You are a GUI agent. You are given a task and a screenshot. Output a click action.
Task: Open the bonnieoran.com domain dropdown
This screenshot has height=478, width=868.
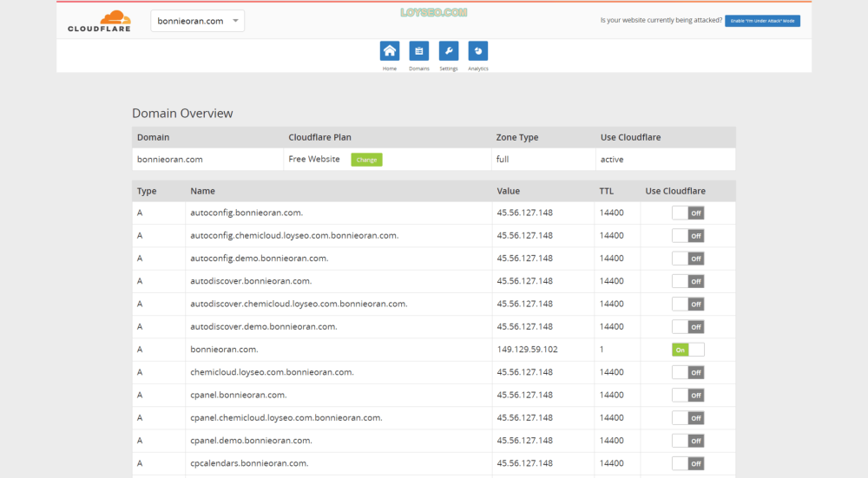198,21
